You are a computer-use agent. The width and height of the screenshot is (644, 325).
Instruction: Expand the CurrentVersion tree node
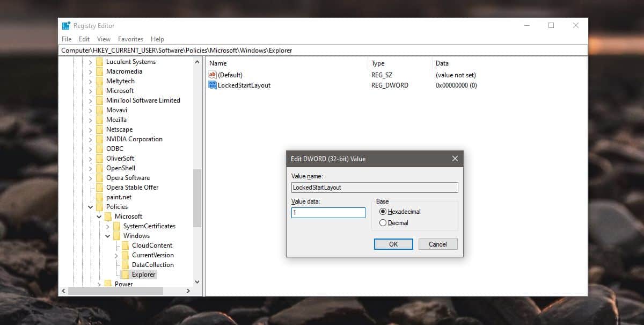tap(116, 255)
